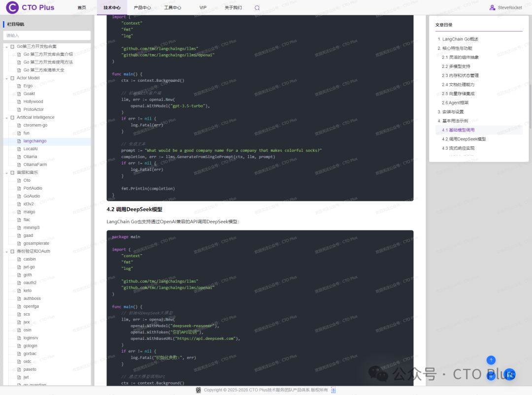Click the document icon beside goth

pos(19,275)
